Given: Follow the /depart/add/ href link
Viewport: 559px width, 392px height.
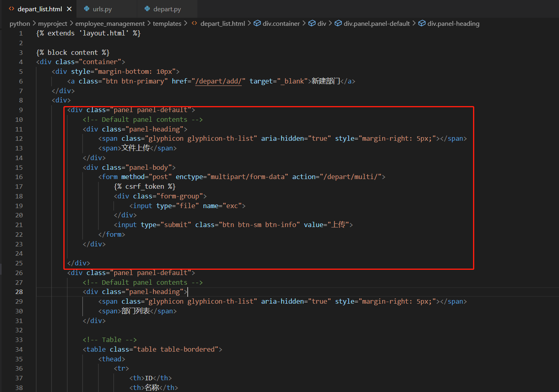Looking at the screenshot, I should 218,81.
